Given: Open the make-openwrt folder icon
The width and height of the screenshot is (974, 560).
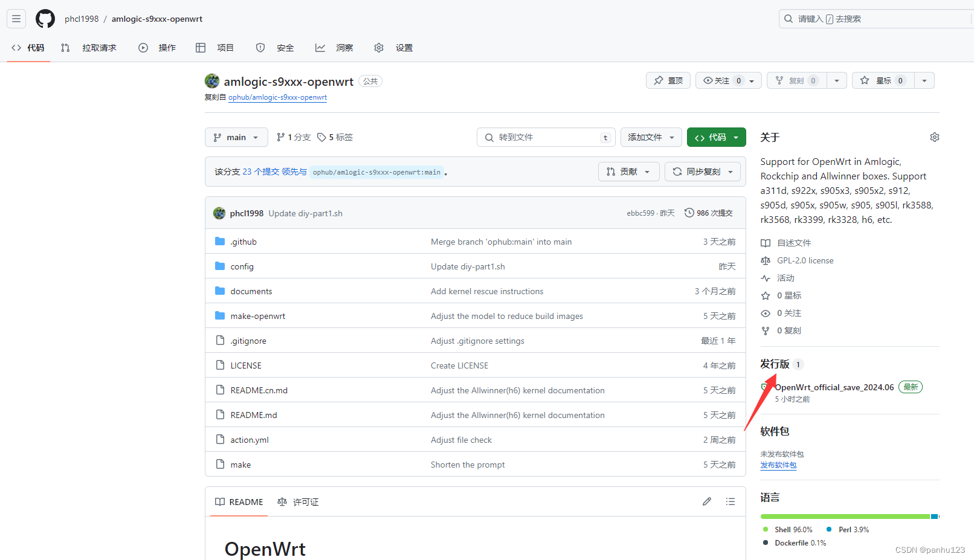Looking at the screenshot, I should 220,316.
